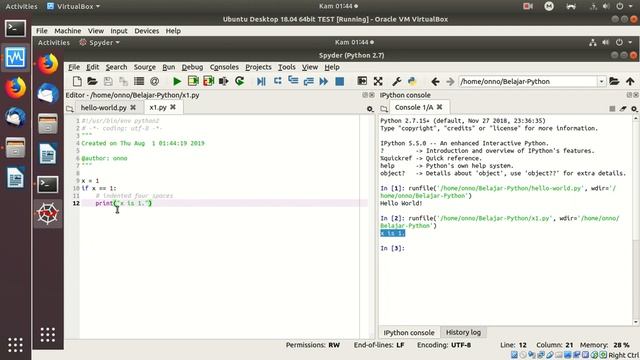
Task: Run current line debug step icon
Action: pos(278,81)
